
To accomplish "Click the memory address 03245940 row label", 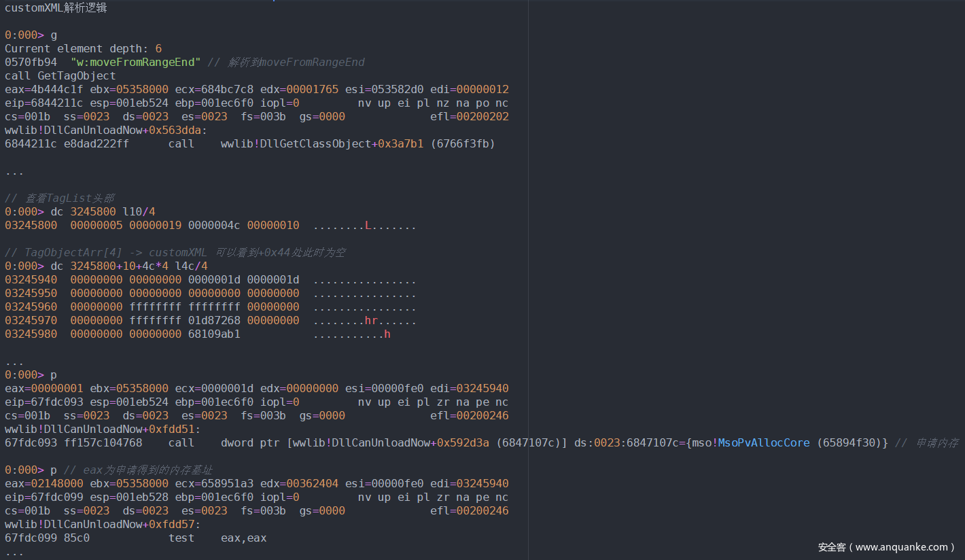I will (31, 280).
